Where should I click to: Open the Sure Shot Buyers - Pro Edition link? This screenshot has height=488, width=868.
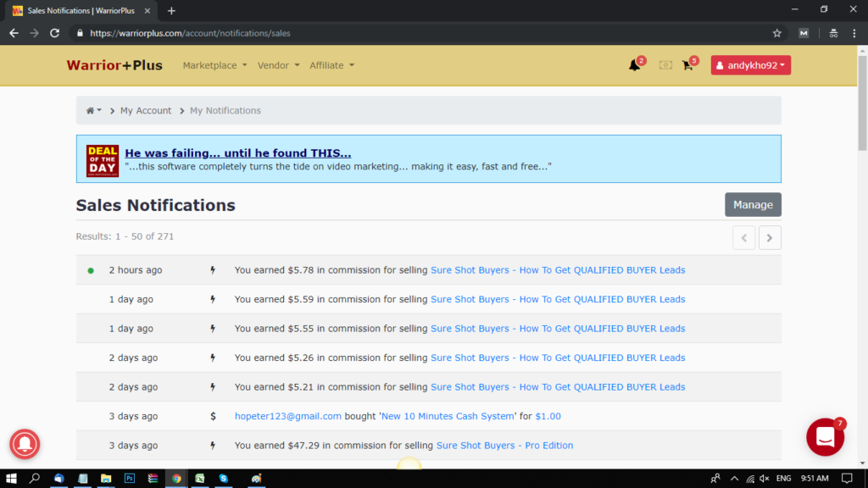[505, 446]
